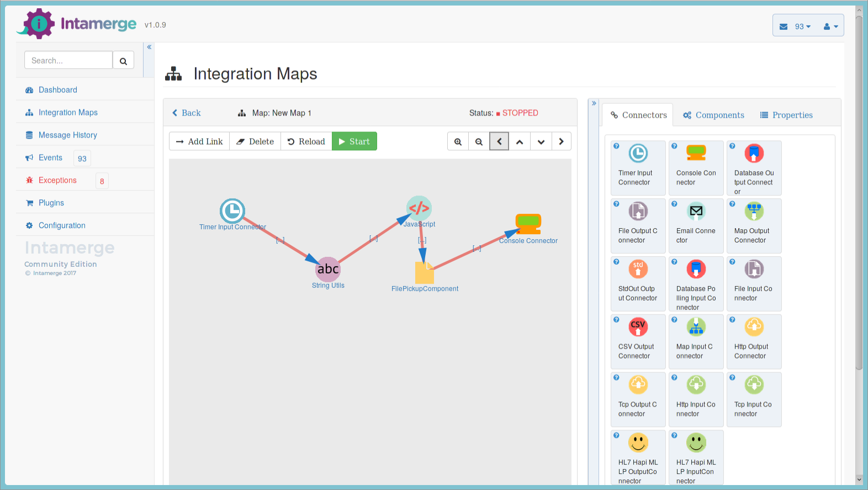Select the Map Output Connector palette icon
Viewport: 868px width, 490px height.
point(754,211)
